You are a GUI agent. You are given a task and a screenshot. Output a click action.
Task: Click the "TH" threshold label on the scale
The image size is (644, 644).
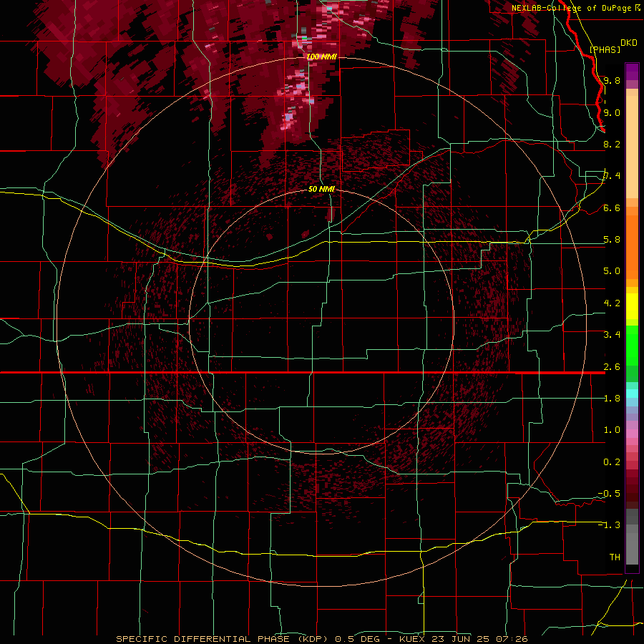point(615,557)
